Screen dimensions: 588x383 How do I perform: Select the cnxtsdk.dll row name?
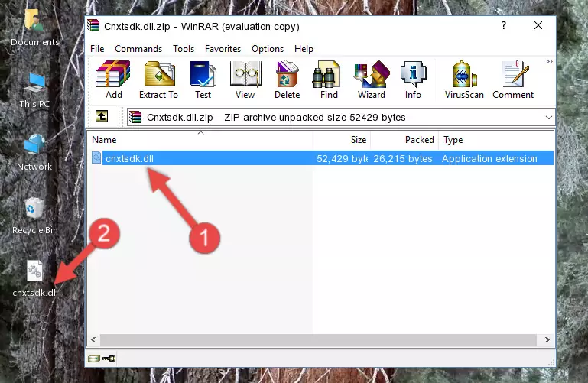pyautogui.click(x=129, y=158)
